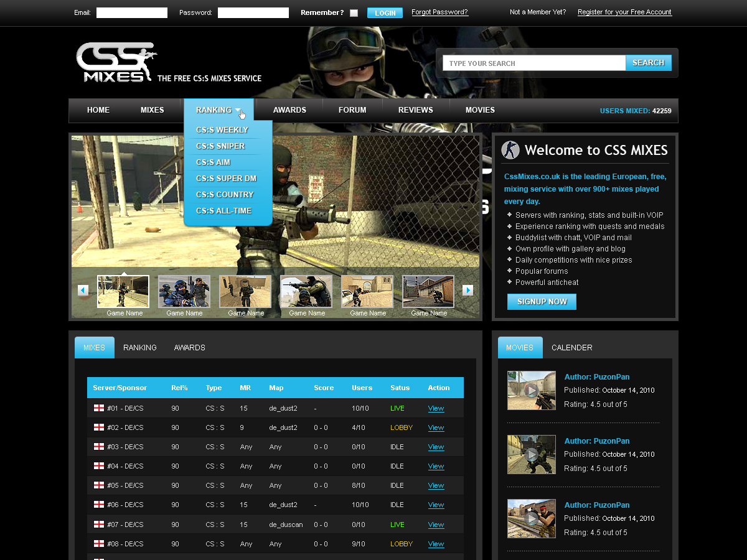The width and height of the screenshot is (747, 560).
Task: Click View for server #05
Action: pyautogui.click(x=436, y=485)
